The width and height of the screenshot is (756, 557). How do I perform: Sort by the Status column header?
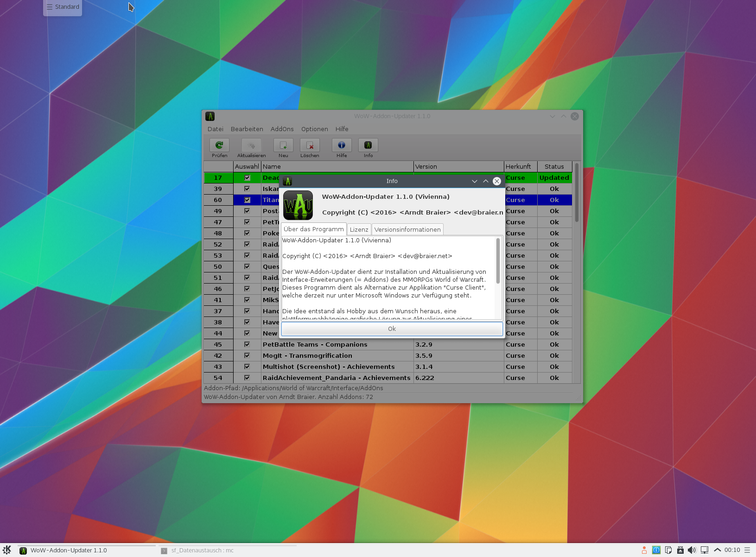[x=555, y=166]
